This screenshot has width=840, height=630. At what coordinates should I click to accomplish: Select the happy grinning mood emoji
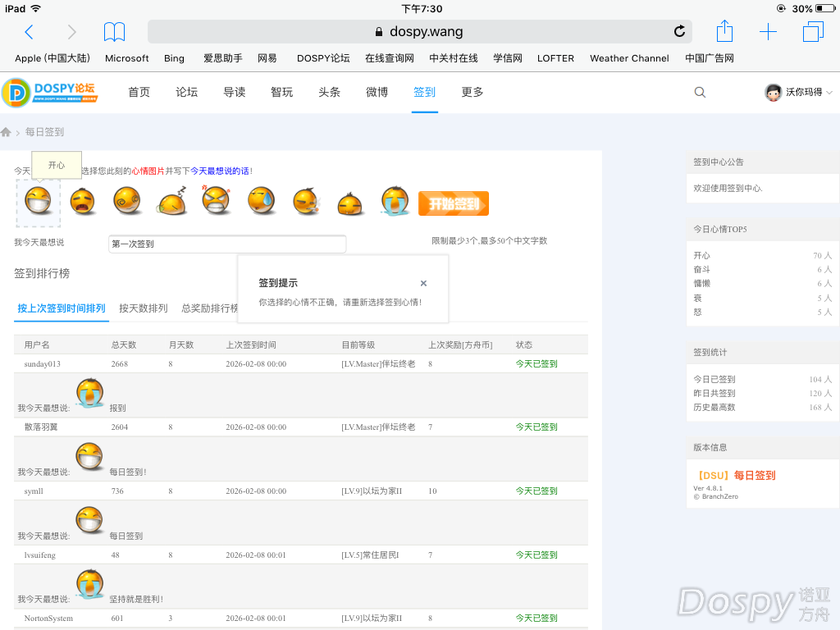click(x=38, y=202)
